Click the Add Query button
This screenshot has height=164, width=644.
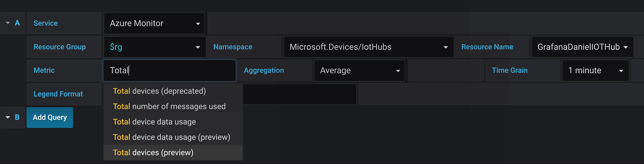tap(50, 117)
